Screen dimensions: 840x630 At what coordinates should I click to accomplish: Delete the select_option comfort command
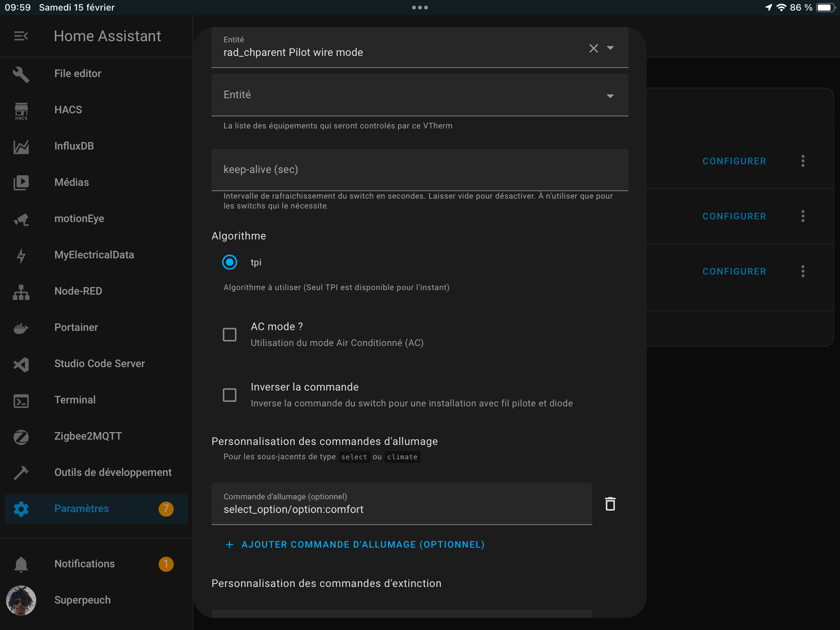[x=610, y=504]
